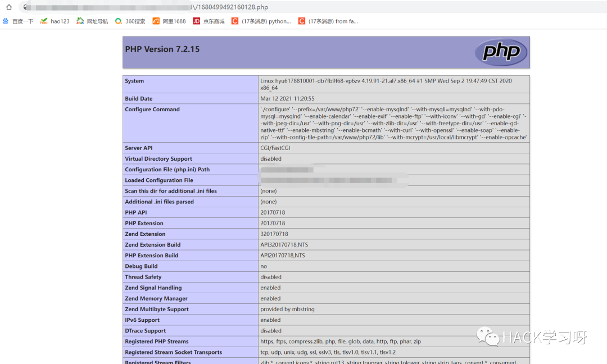Click the Virtual Directory Support label
This screenshot has height=364, width=607.
tap(158, 158)
